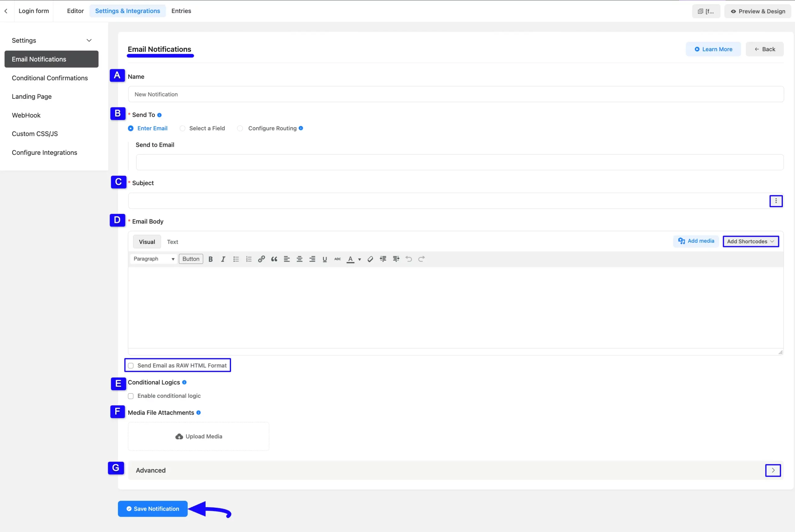Screen dimensions: 795x532
Task: Undo the last editor action
Action: click(x=408, y=259)
